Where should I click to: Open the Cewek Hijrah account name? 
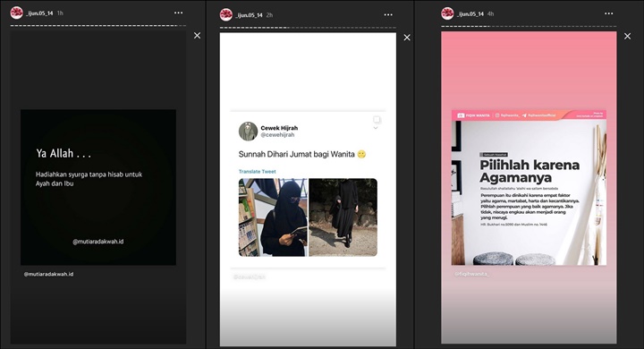click(x=279, y=128)
